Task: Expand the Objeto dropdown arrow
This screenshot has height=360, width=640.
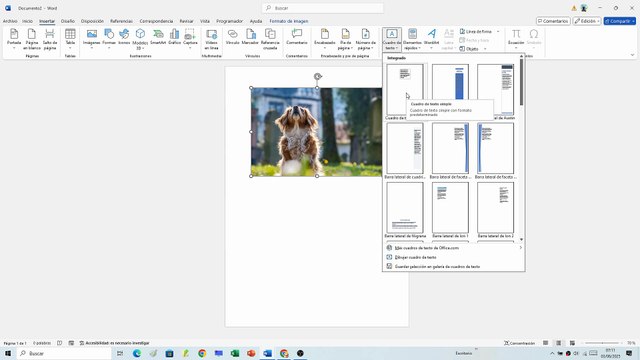Action: click(x=485, y=49)
